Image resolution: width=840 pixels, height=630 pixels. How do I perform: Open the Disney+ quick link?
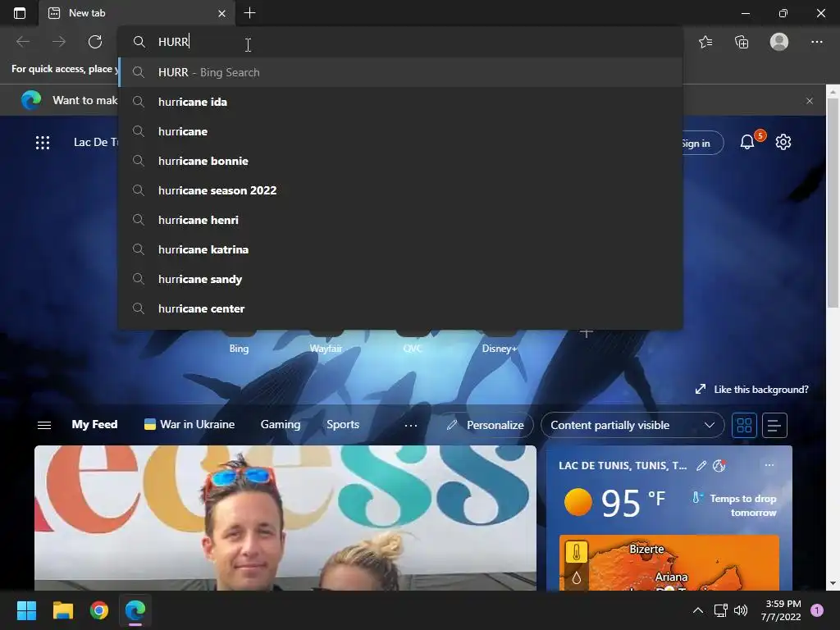click(500, 348)
